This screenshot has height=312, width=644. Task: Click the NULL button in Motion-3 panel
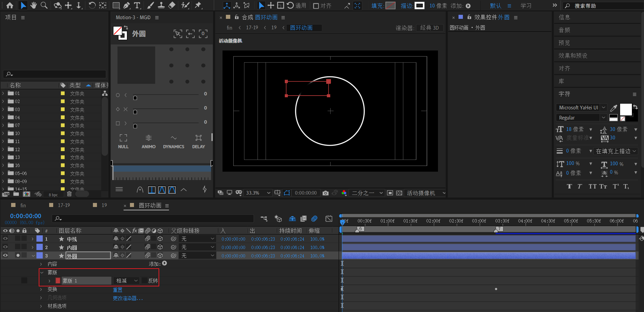[x=123, y=141]
